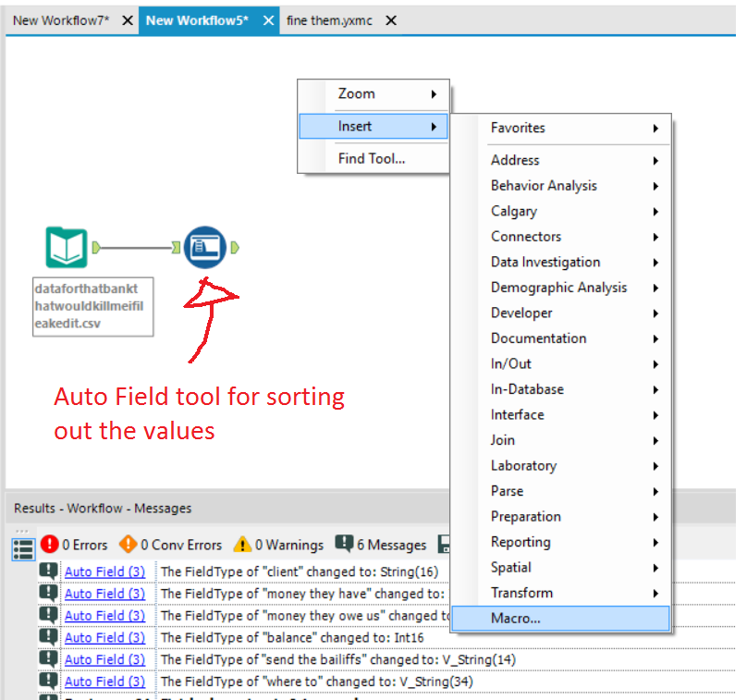747x700 pixels.
Task: Click the output anchor of Auto Field tool
Action: click(x=235, y=247)
